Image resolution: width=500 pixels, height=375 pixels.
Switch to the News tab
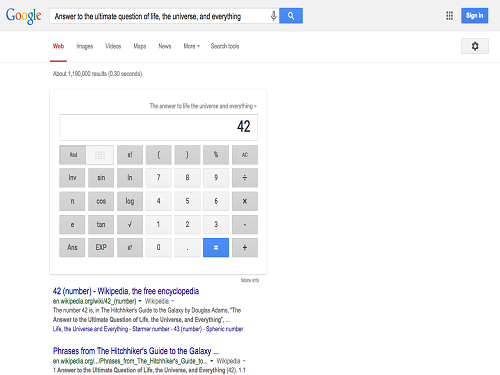click(165, 46)
